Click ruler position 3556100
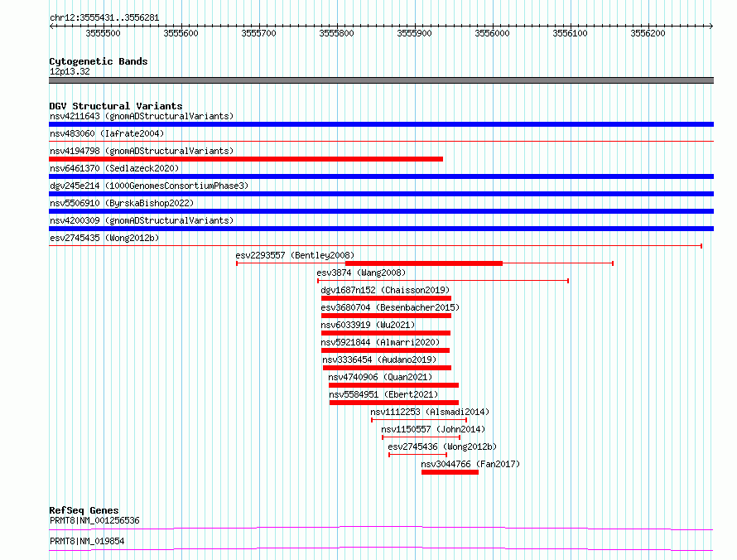 pos(571,33)
